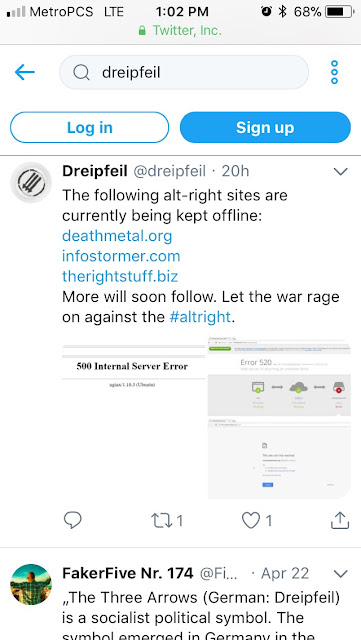Open the three-dot overflow menu

[x=334, y=72]
